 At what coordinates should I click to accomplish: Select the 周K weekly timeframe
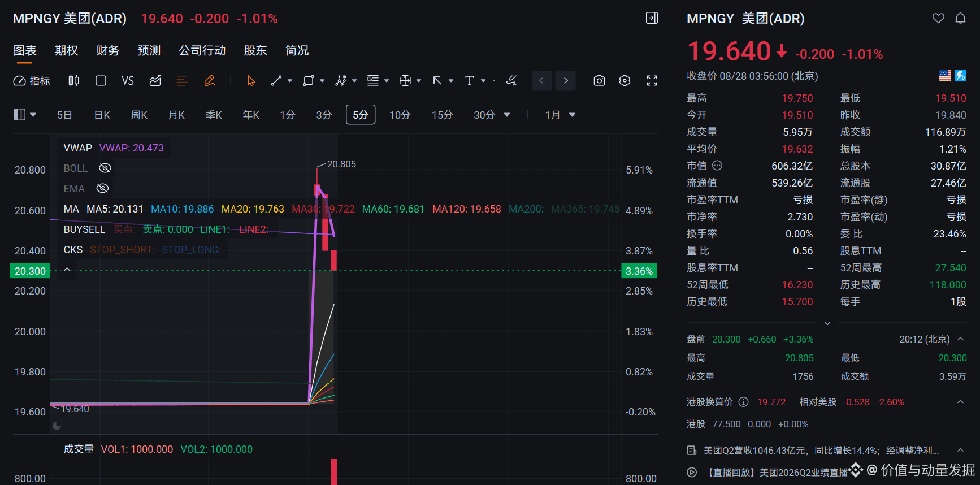coord(139,115)
